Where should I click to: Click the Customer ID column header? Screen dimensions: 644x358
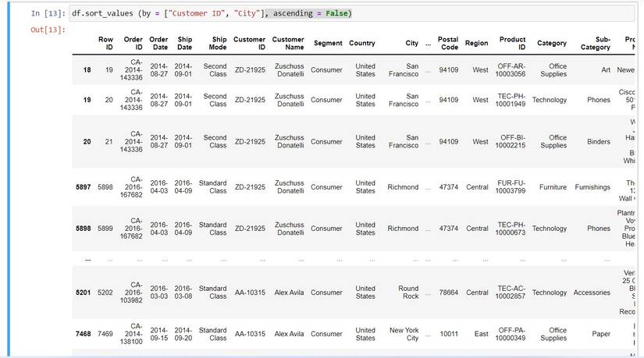(x=249, y=43)
